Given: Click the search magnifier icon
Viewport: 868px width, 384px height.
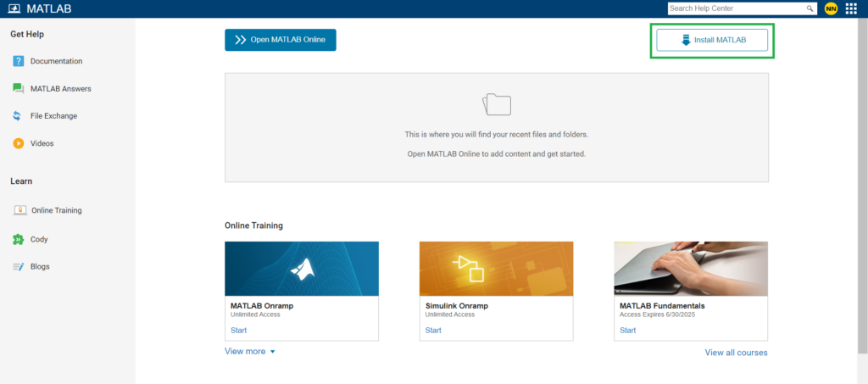Looking at the screenshot, I should (810, 8).
